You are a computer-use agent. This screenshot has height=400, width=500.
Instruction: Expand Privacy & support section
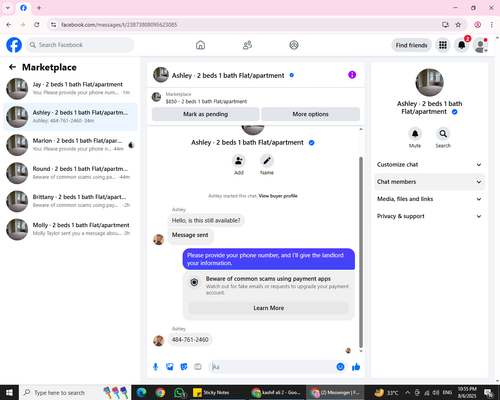point(429,216)
